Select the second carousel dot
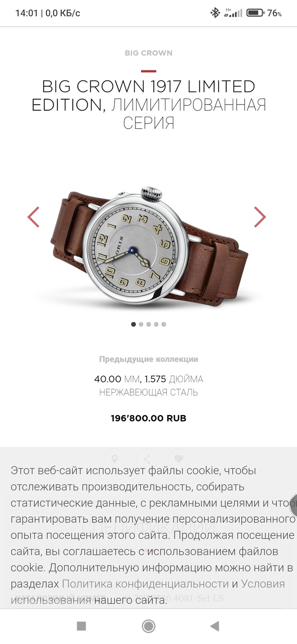 tap(141, 325)
